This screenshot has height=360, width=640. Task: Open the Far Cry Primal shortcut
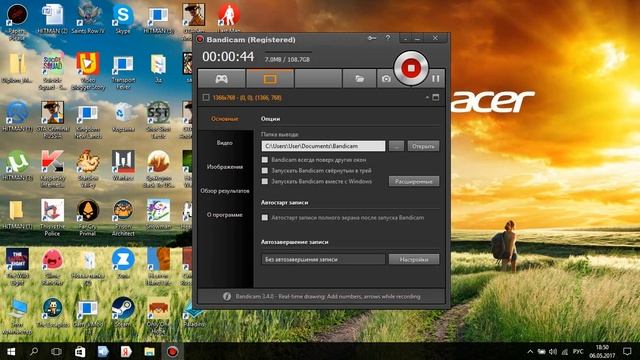(x=87, y=218)
